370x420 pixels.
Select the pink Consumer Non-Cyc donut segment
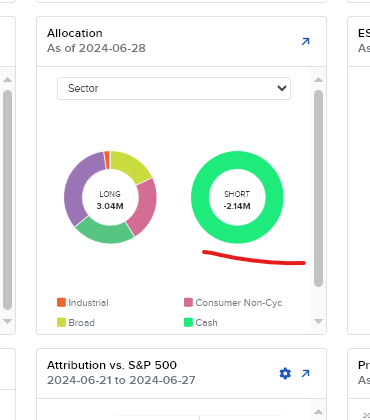point(144,208)
